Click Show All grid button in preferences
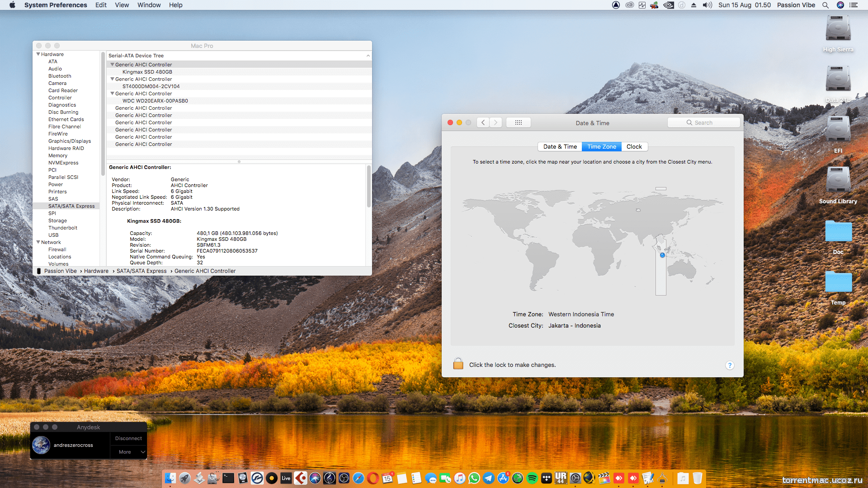The image size is (868, 488). 518,122
